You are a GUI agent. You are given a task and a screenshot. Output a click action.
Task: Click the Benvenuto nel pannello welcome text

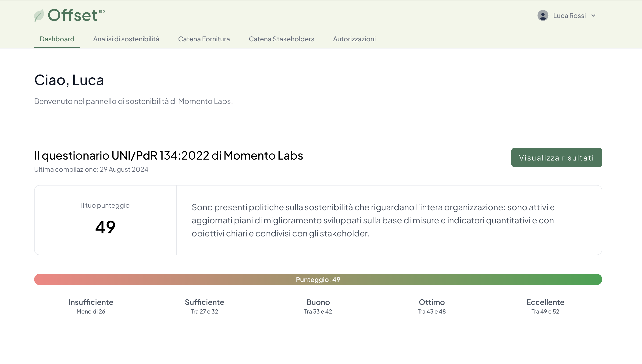click(133, 101)
